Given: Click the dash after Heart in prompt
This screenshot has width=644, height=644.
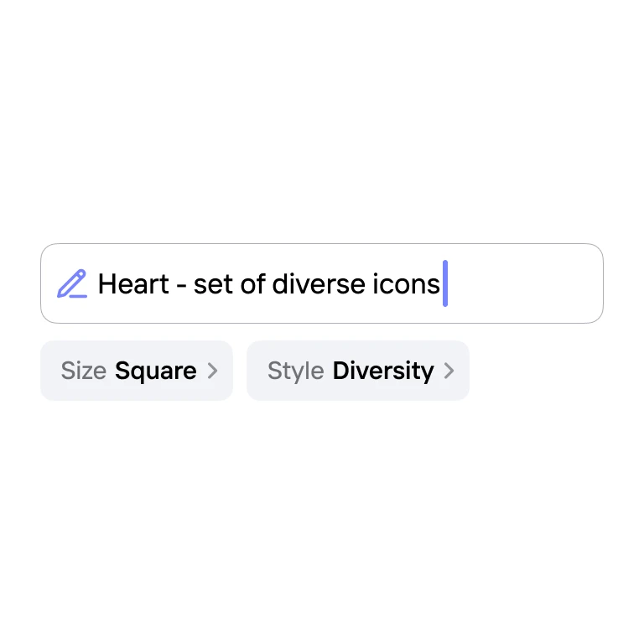Looking at the screenshot, I should 179,285.
